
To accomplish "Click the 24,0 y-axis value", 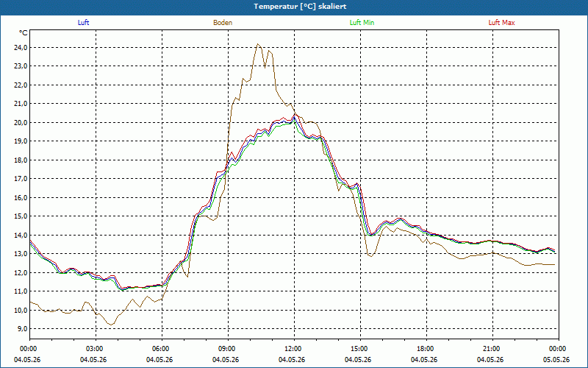I will (21, 48).
